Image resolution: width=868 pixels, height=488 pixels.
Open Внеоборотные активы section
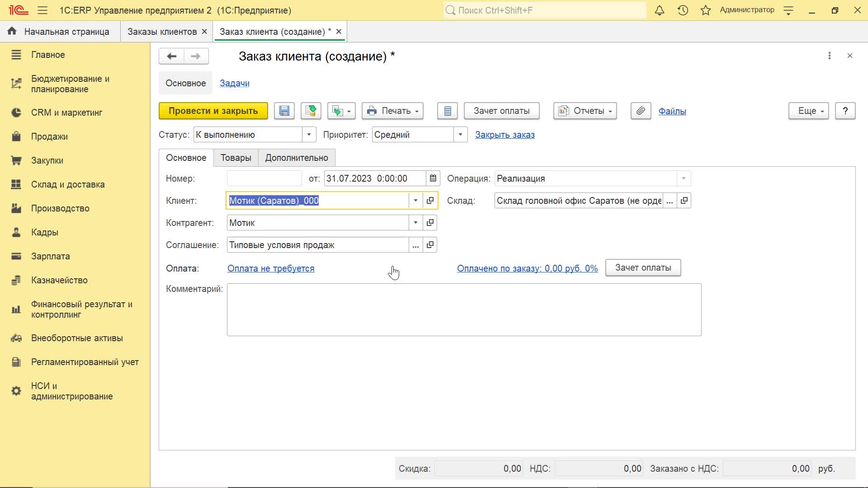[x=77, y=338]
